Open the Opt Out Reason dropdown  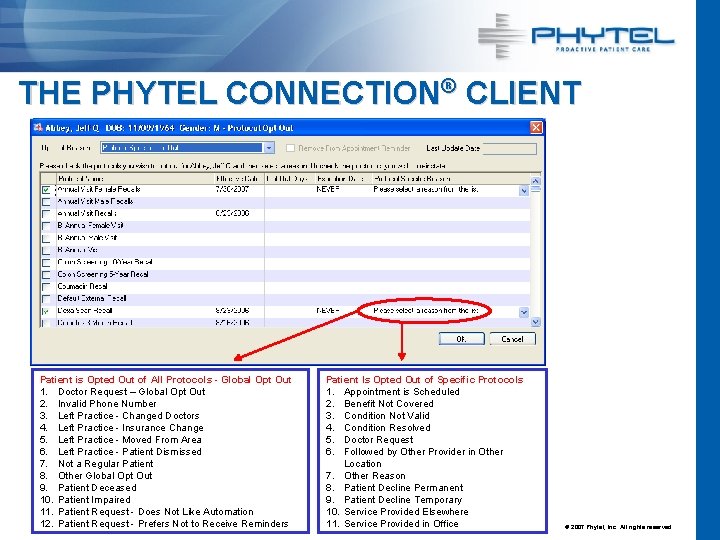coord(269,148)
